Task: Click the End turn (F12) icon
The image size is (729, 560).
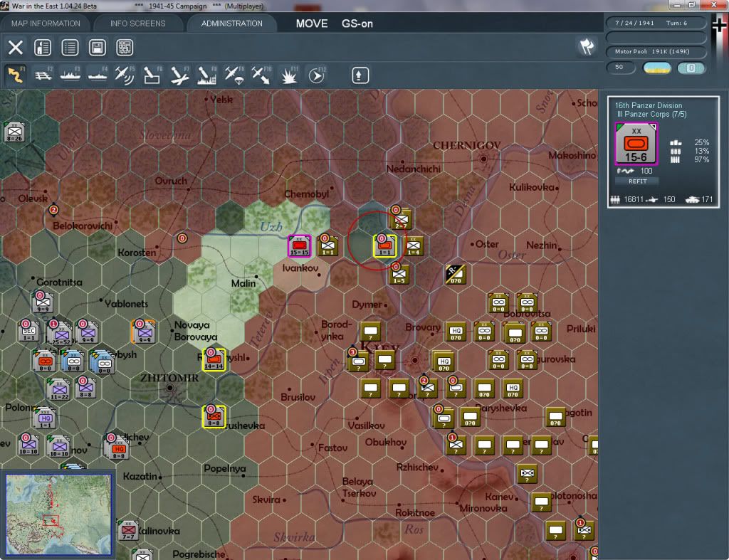Action: pyautogui.click(x=317, y=75)
